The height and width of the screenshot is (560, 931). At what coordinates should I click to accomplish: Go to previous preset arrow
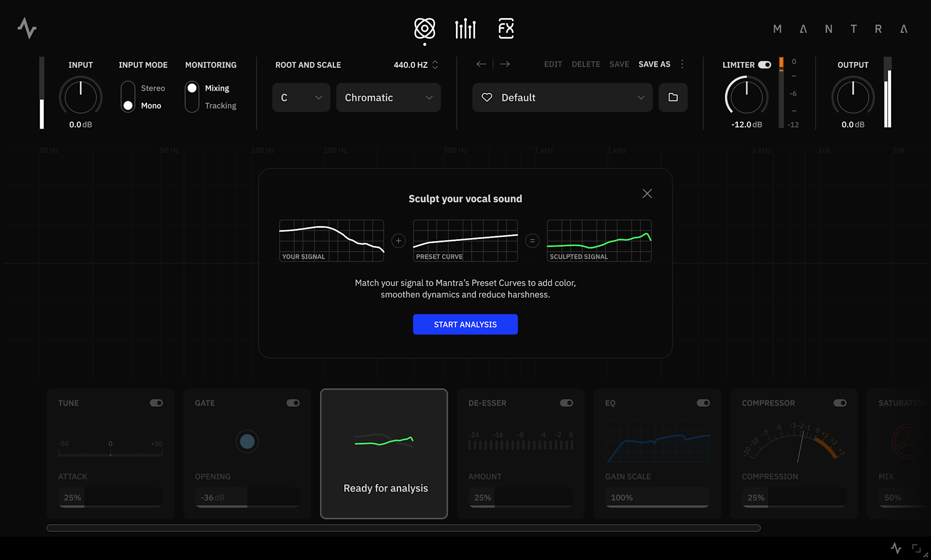pos(481,64)
